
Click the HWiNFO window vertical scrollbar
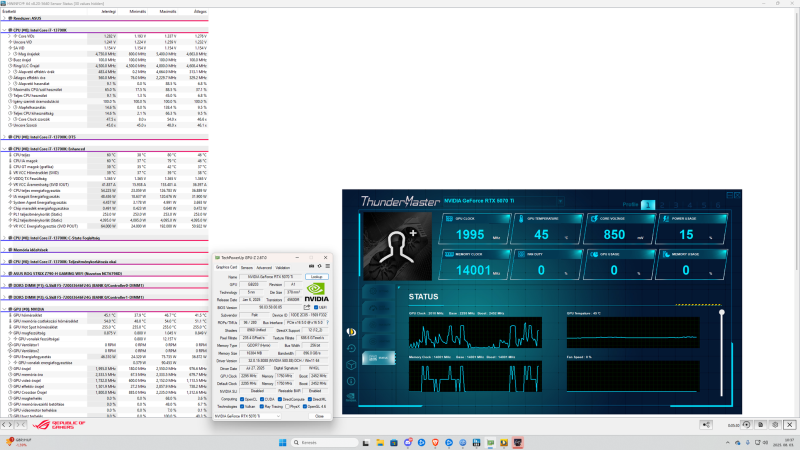(x=797, y=214)
